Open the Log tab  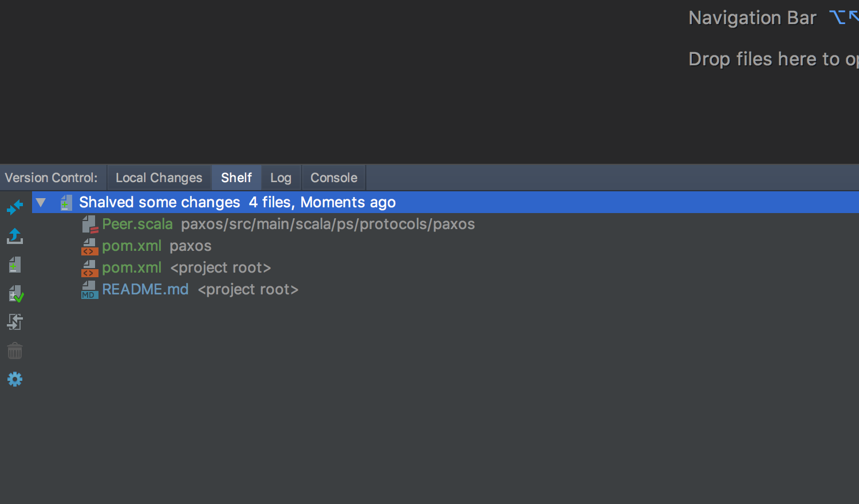click(x=281, y=178)
